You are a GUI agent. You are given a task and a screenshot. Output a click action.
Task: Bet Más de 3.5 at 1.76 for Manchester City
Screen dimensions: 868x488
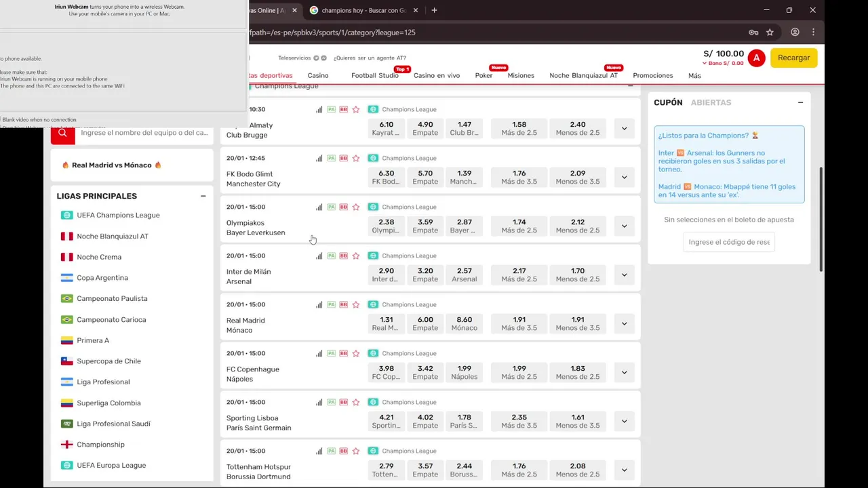pos(519,177)
